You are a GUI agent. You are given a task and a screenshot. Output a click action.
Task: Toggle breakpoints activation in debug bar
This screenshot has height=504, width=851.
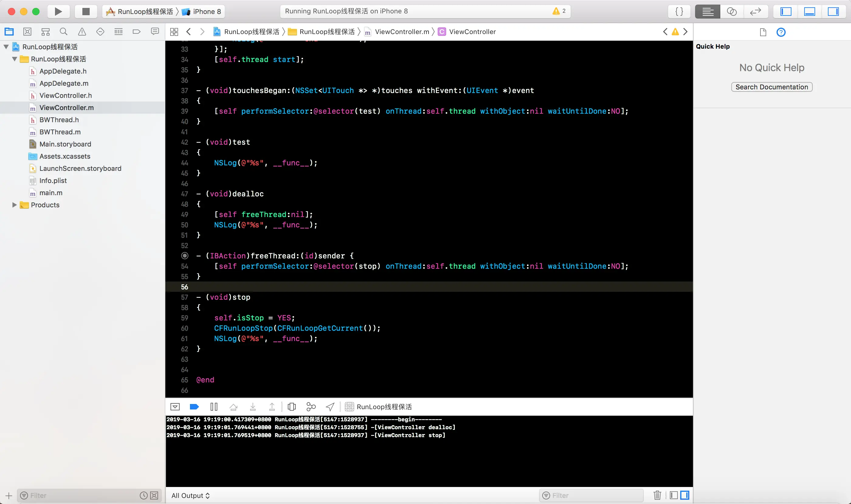point(194,406)
